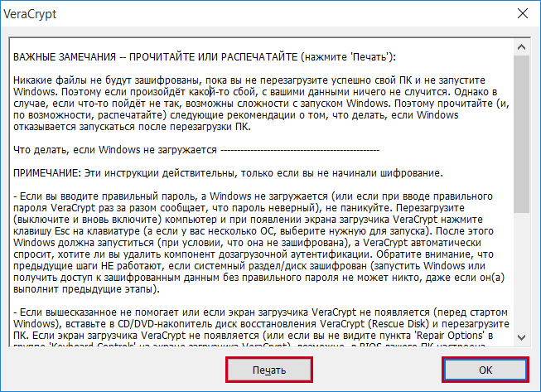Image resolution: width=541 pixels, height=392 pixels.
Task: Click the text (Rescue Disk) in the notes
Action: (x=401, y=322)
